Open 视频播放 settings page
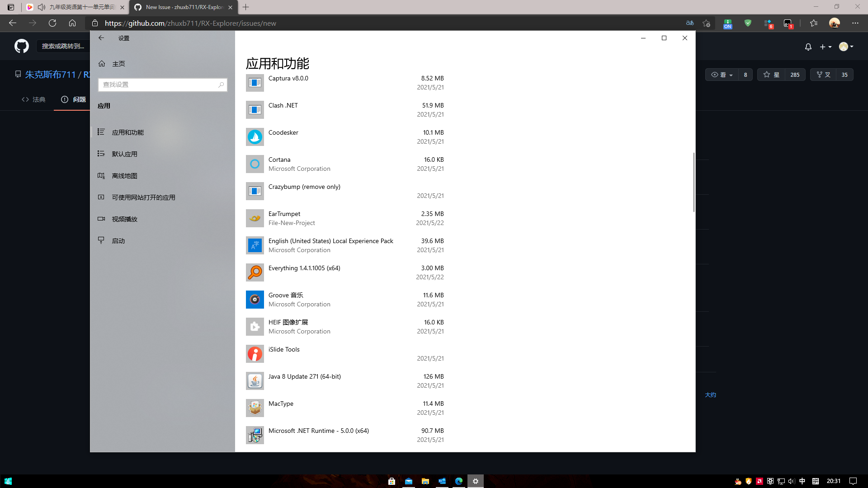 pyautogui.click(x=163, y=219)
